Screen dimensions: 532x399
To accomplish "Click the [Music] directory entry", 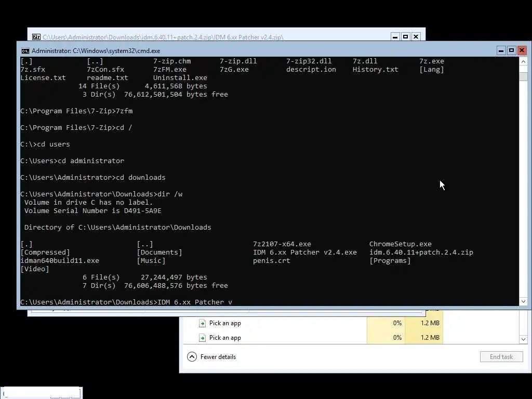I will (x=151, y=261).
